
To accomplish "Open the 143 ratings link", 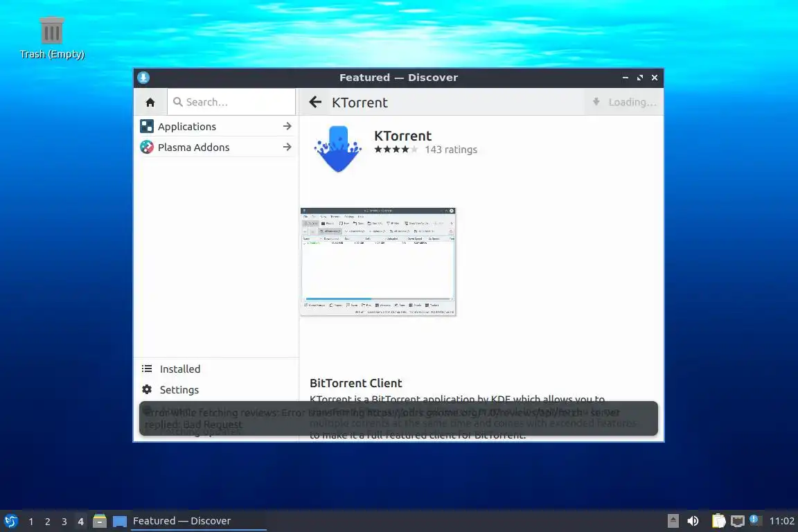I will pos(451,150).
